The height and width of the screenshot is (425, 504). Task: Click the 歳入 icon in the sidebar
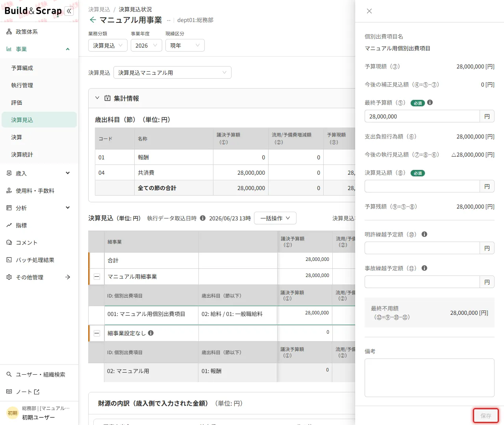coord(9,173)
